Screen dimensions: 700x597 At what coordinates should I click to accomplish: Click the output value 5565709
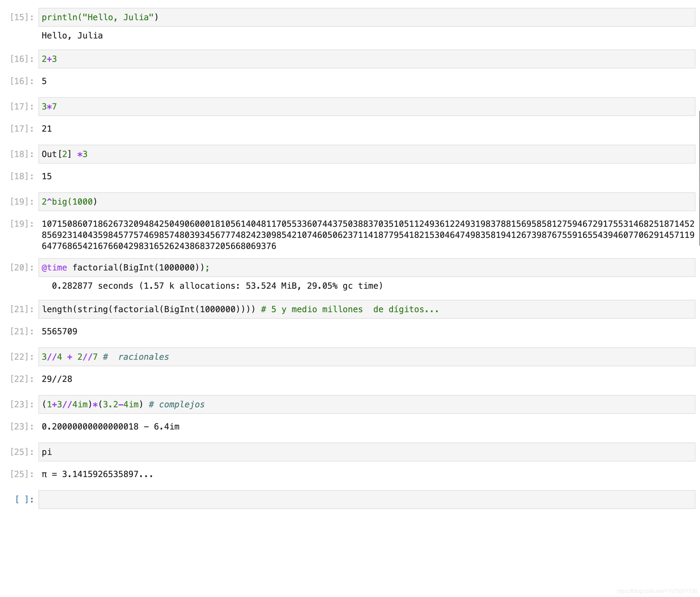[x=59, y=332]
